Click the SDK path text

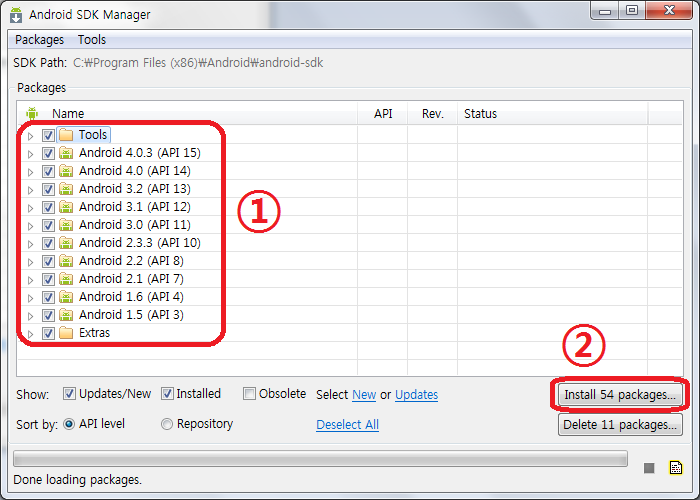click(198, 62)
